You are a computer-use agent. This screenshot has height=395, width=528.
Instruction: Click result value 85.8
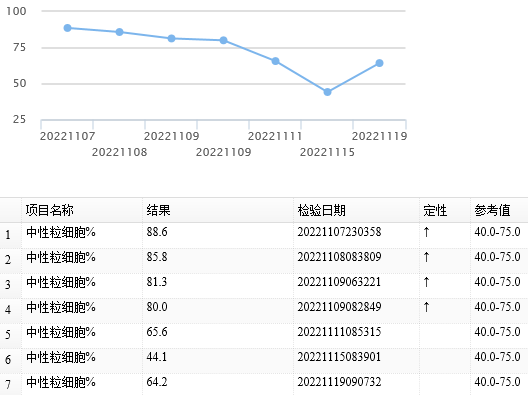tap(157, 257)
